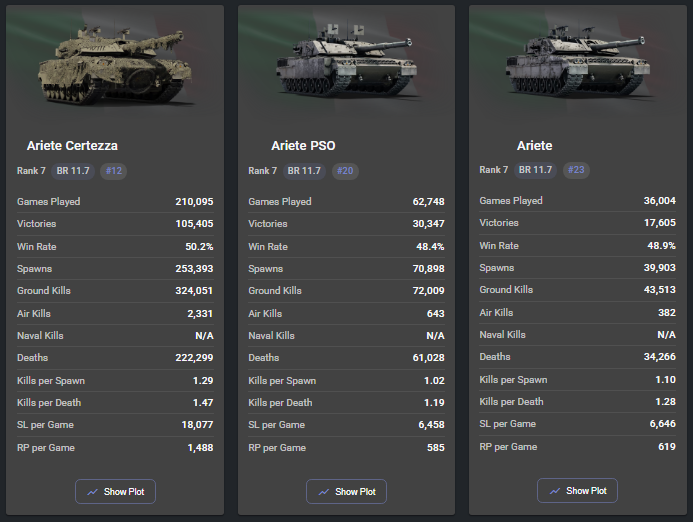Viewport: 693px width, 522px height.
Task: Select the Ariete PSO tank picture
Action: click(342, 62)
